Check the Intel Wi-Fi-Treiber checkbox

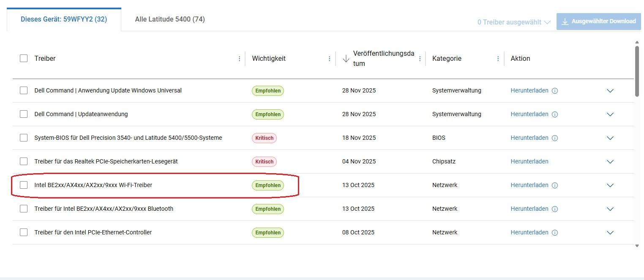(x=24, y=185)
